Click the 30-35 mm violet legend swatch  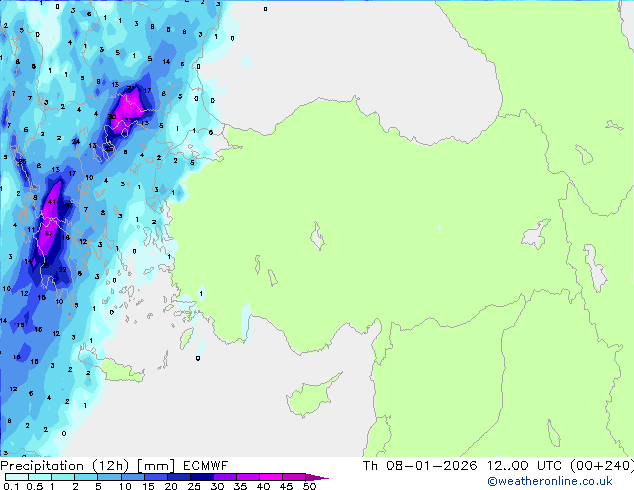225,477
